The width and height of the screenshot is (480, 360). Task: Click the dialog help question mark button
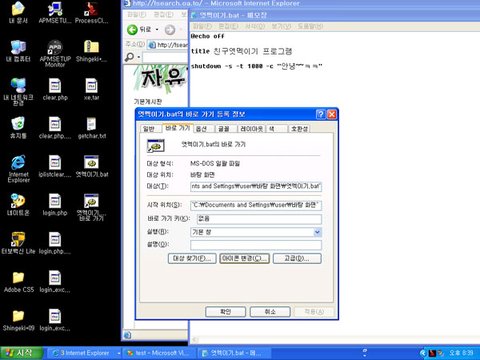(x=320, y=114)
